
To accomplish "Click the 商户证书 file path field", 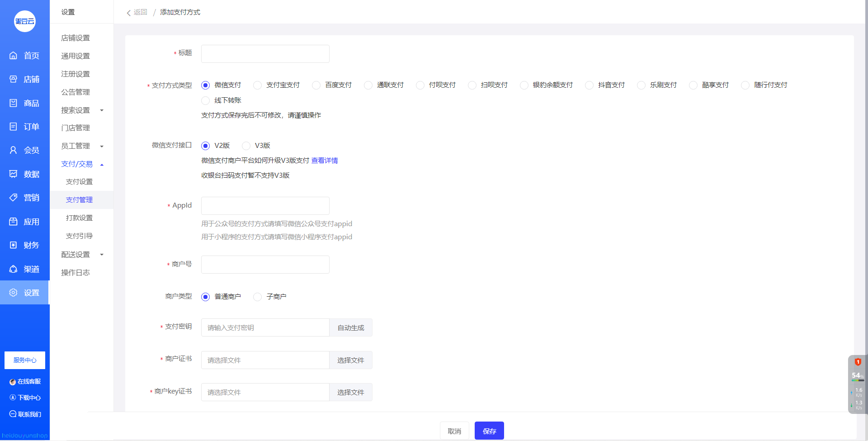I will 265,360.
